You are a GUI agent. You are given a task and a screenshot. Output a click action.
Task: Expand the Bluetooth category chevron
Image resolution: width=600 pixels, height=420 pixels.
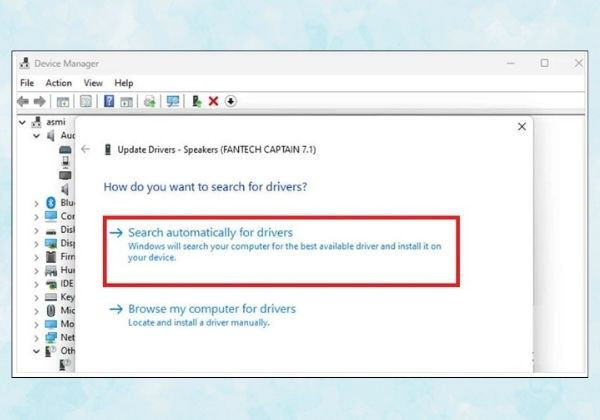click(x=36, y=204)
